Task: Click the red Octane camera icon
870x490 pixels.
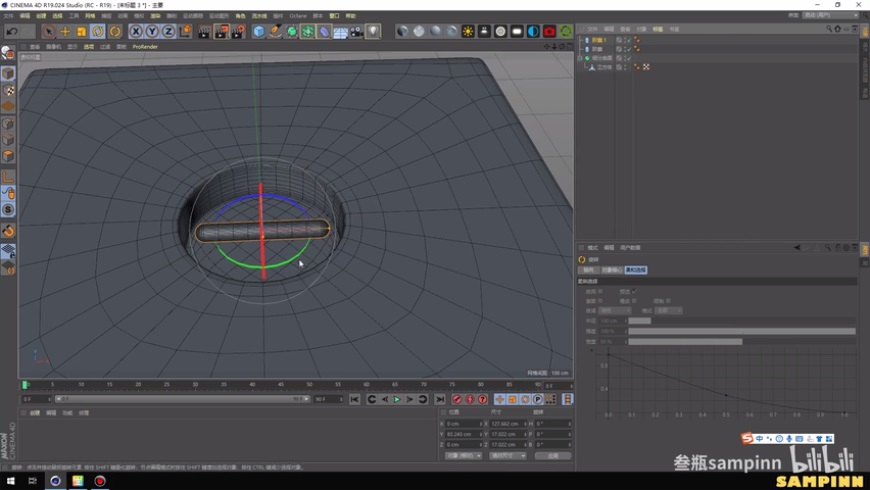Action: [549, 32]
